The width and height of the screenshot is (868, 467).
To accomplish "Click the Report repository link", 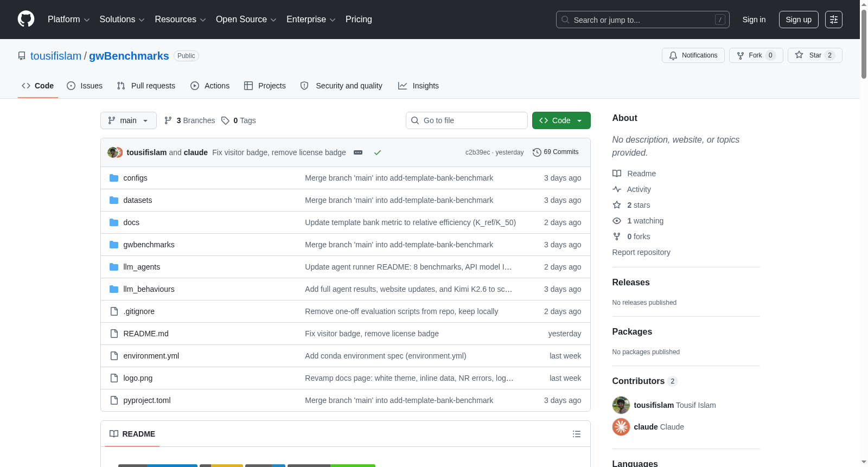I will (x=641, y=252).
